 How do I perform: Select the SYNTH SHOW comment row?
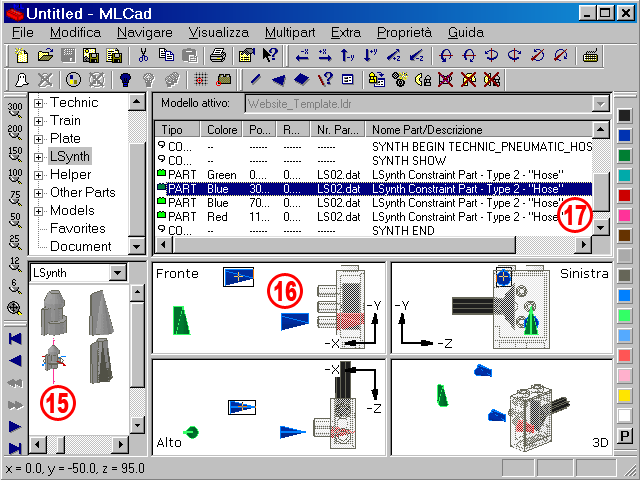coord(373,161)
